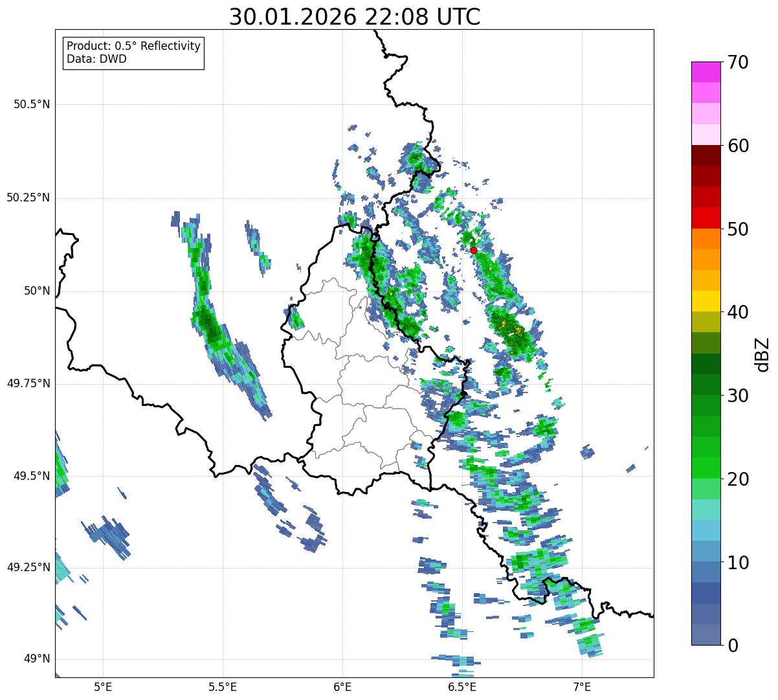The height and width of the screenshot is (700, 778).
Task: Click the colorbar tick label 60
Action: point(738,146)
